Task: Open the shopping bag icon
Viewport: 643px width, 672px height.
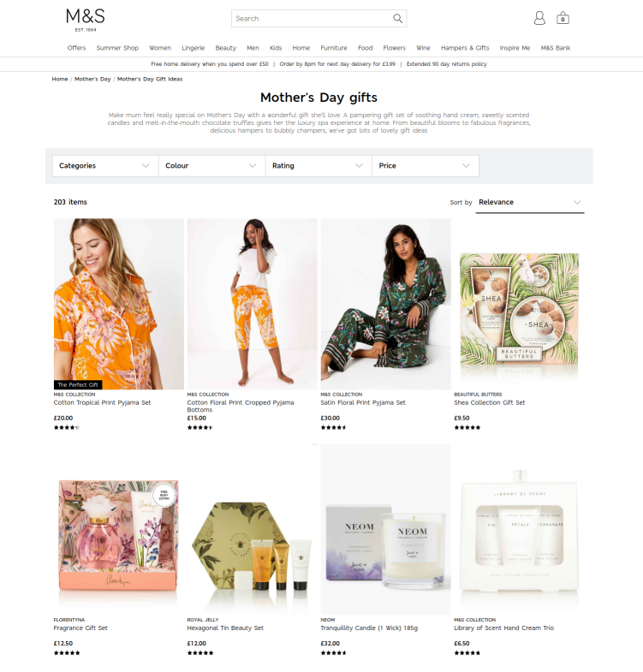Action: click(563, 18)
